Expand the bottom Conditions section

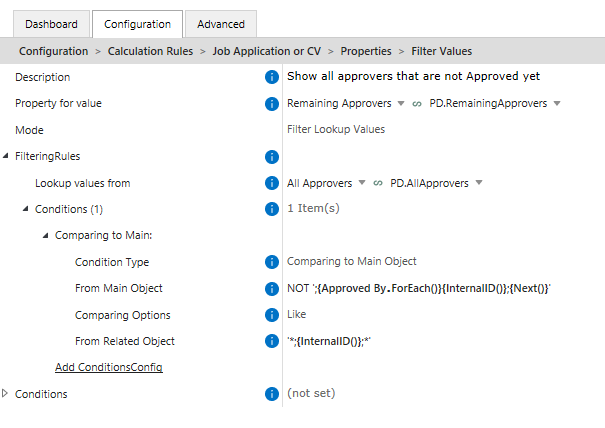(5, 393)
